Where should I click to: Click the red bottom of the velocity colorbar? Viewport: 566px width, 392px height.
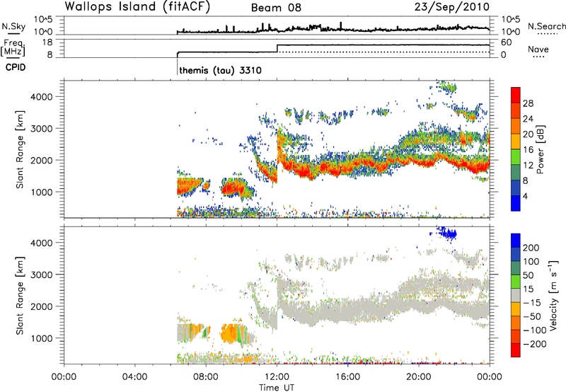(516, 350)
